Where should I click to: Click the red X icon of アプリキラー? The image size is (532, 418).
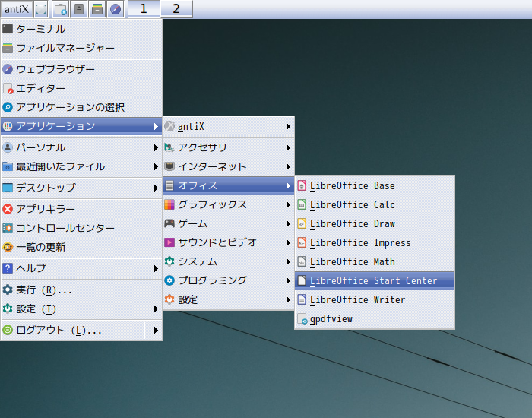[x=8, y=209]
